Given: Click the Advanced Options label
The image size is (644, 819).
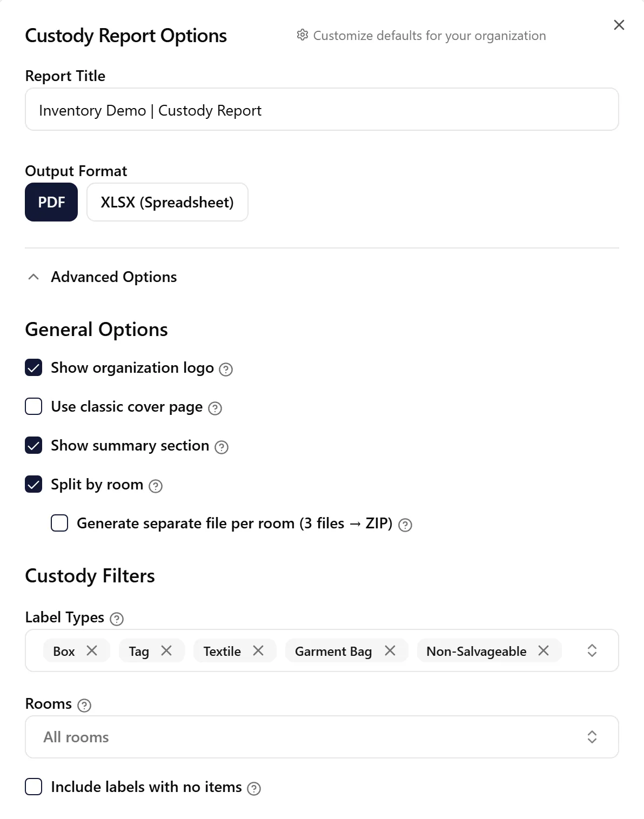Looking at the screenshot, I should tap(114, 277).
